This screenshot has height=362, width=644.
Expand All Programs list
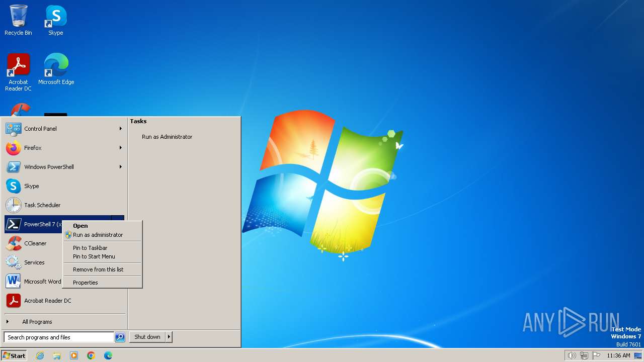click(x=64, y=322)
